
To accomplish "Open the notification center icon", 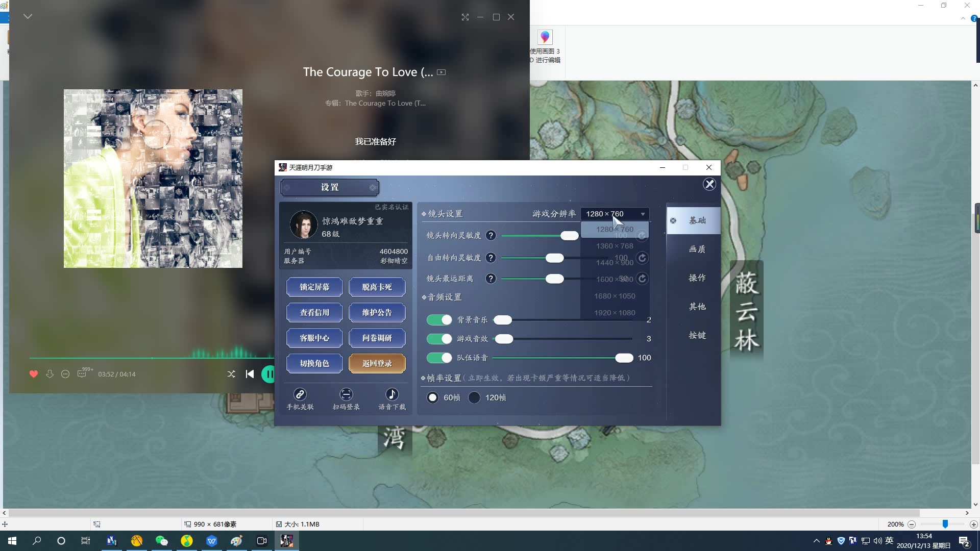I will click(964, 541).
